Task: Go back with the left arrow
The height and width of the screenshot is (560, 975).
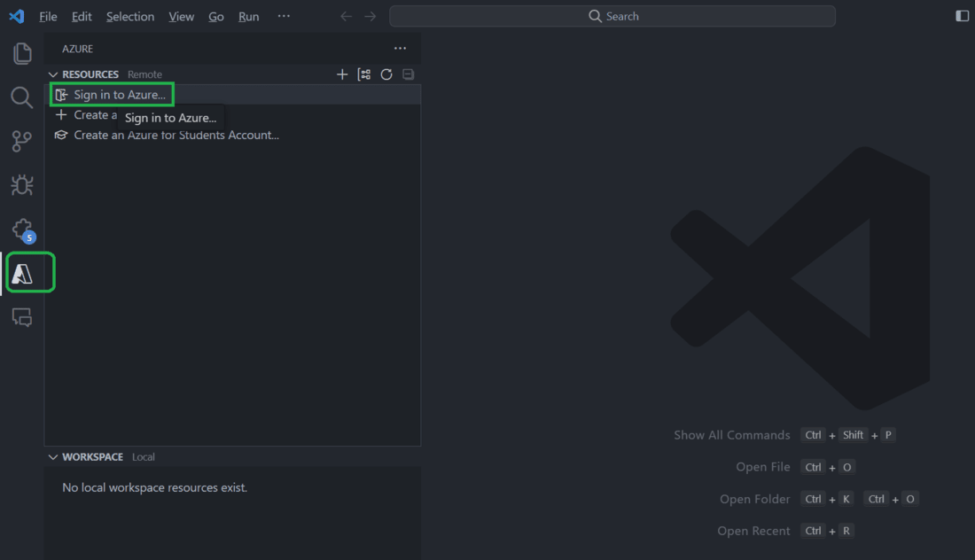Action: [347, 16]
